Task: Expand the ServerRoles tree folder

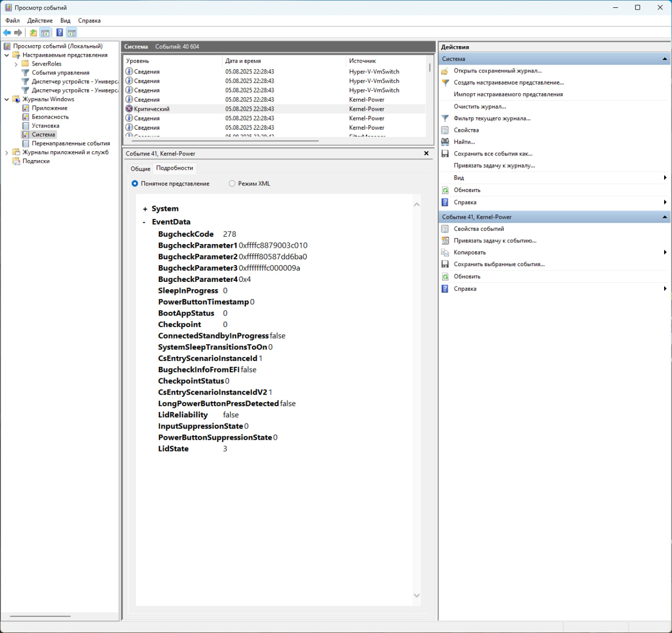Action: [16, 64]
